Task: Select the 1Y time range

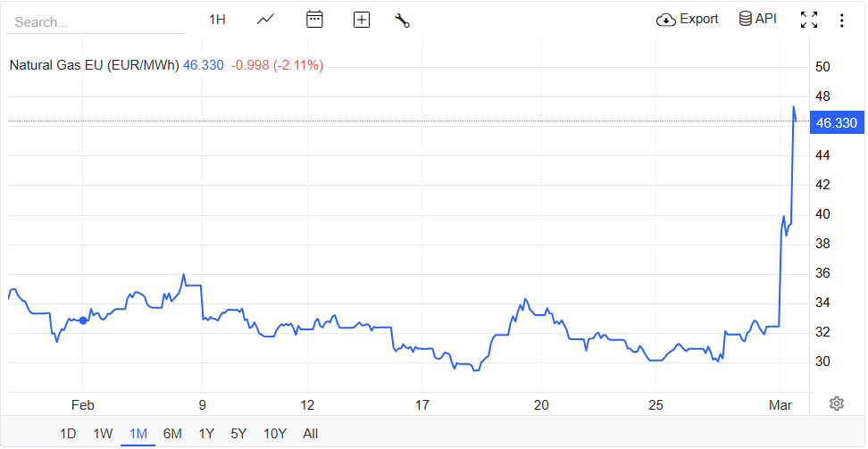Action: (206, 434)
